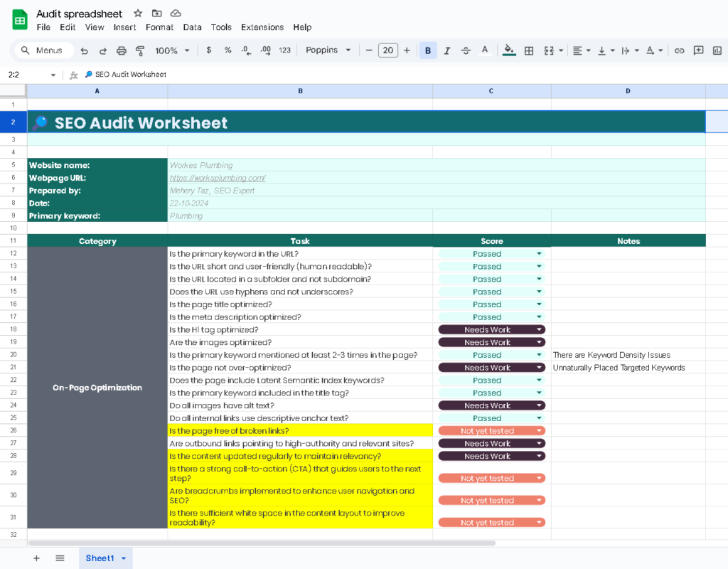Insert a comment
Screen dimensions: 728x569
coord(698,50)
